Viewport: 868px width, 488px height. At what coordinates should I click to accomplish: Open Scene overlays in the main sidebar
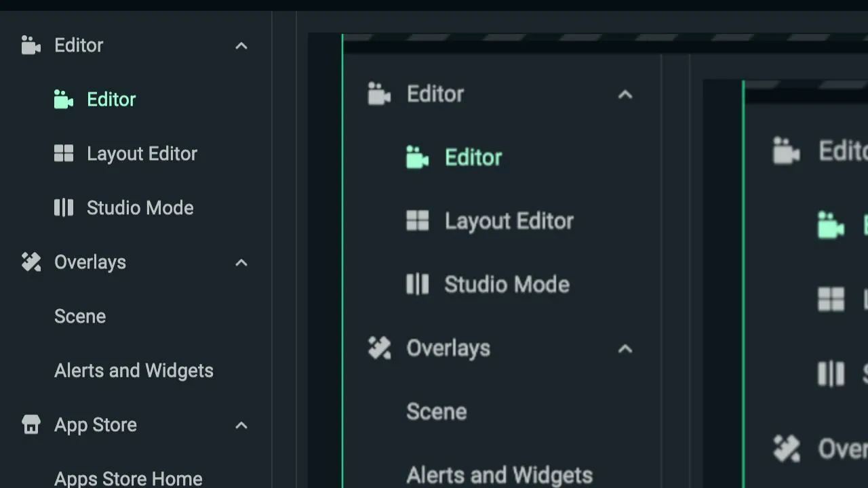(80, 317)
